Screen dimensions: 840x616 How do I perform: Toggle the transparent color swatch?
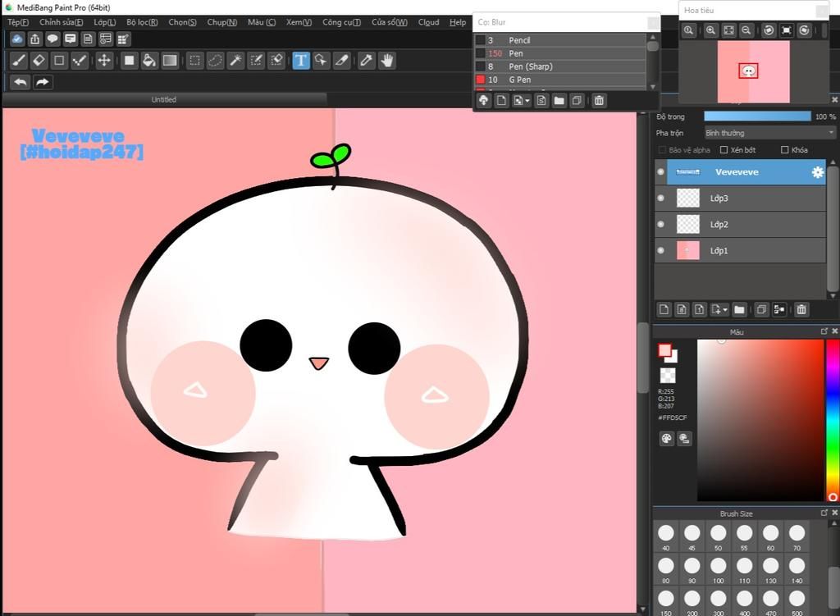[x=668, y=375]
